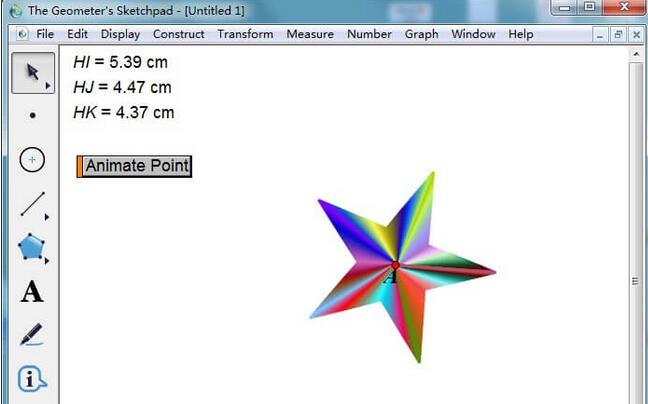Expand the Polygon tool flyout triangle
This screenshot has width=648, height=404.
(x=48, y=261)
